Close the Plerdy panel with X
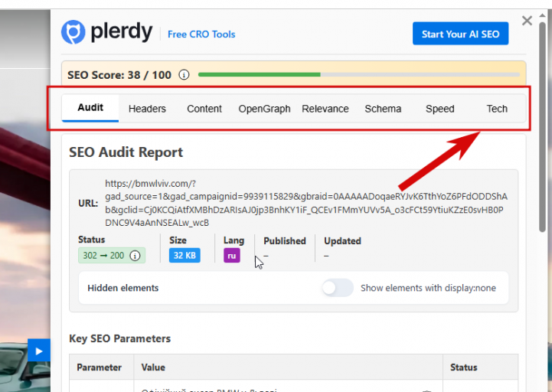Image resolution: width=552 pixels, height=392 pixels. (x=527, y=21)
